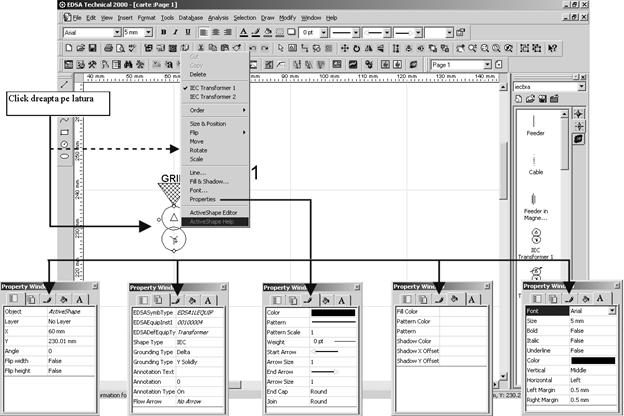Toggle Bold formatting in the text toolbar

[x=161, y=32]
